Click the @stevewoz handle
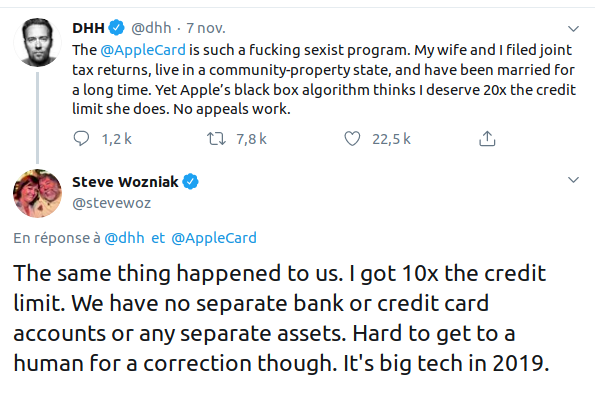 pos(112,203)
